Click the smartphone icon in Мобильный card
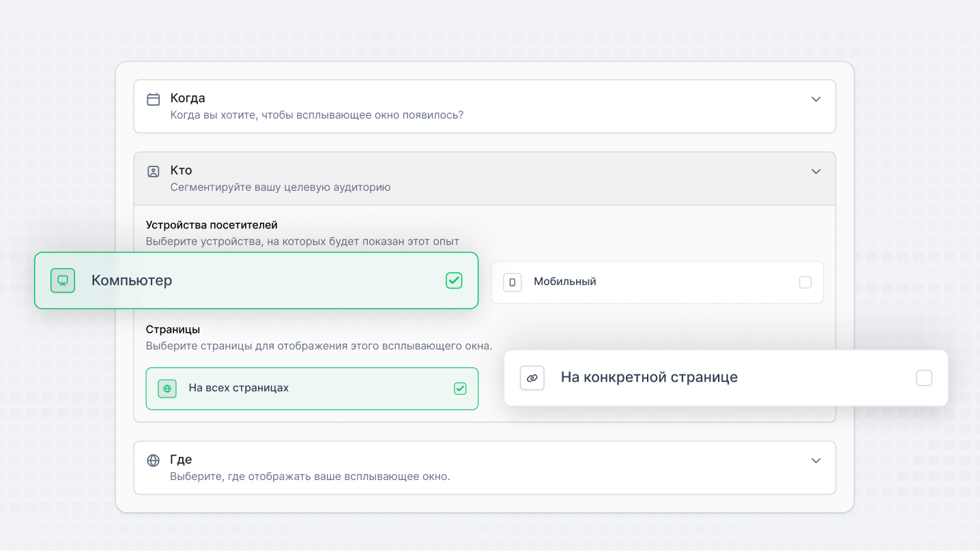The width and height of the screenshot is (980, 551). [513, 282]
